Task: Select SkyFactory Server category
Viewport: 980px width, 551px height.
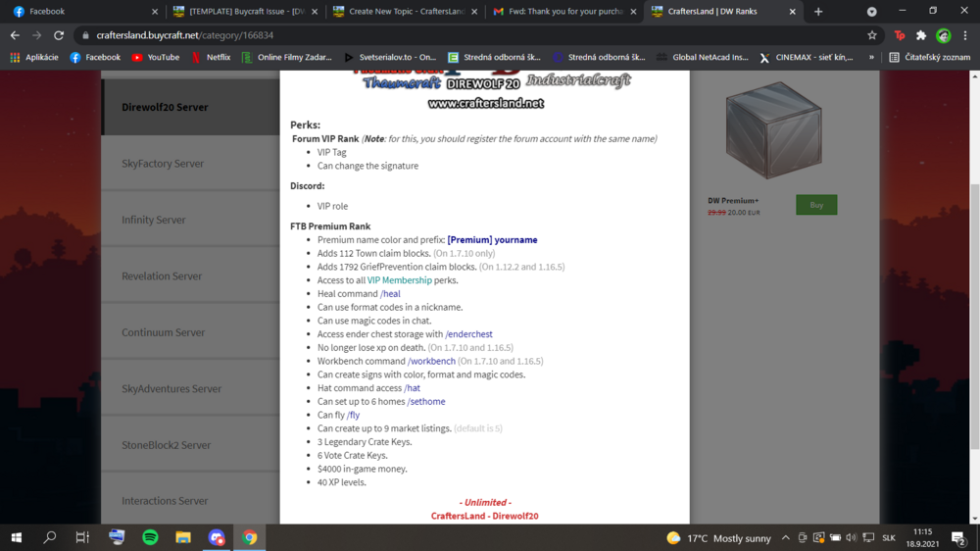Action: [x=191, y=163]
